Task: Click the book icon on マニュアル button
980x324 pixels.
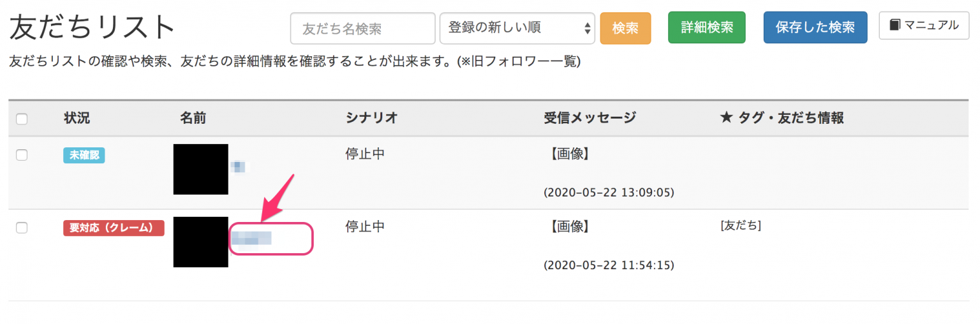Action: [895, 25]
